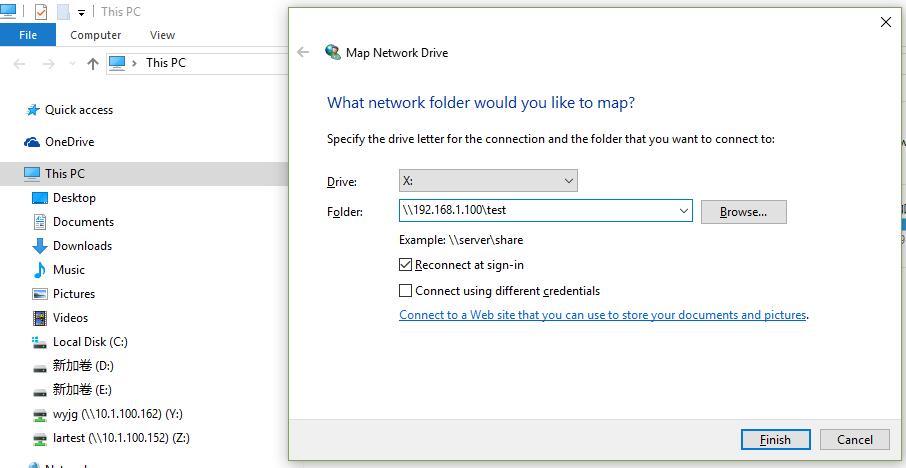Open the Music folder icon
906x468 pixels.
point(40,270)
